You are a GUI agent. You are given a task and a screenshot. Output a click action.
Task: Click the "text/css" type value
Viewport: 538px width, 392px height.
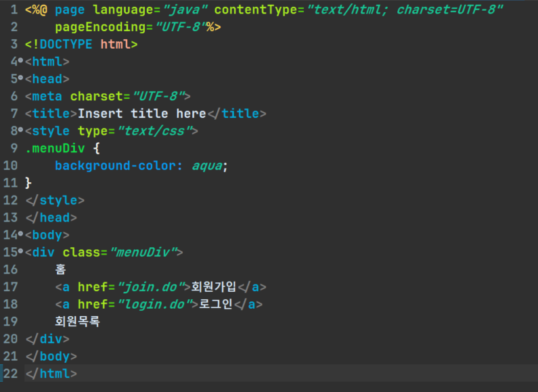pyautogui.click(x=154, y=131)
